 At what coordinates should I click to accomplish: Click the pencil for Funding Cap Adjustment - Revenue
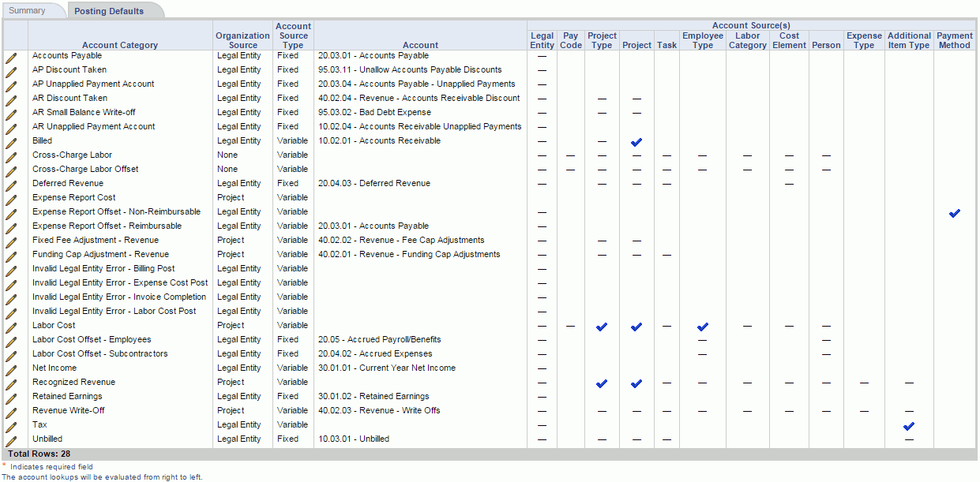(x=11, y=256)
